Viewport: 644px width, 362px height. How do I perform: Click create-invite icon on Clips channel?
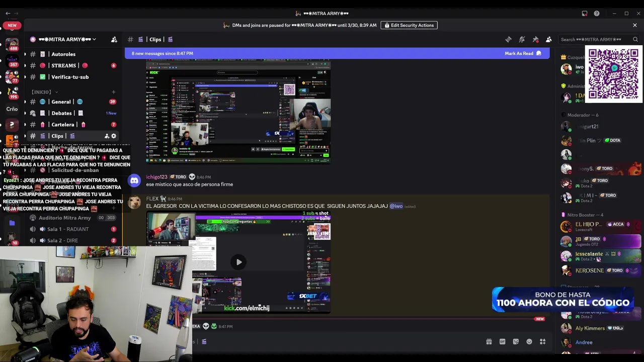pyautogui.click(x=107, y=136)
